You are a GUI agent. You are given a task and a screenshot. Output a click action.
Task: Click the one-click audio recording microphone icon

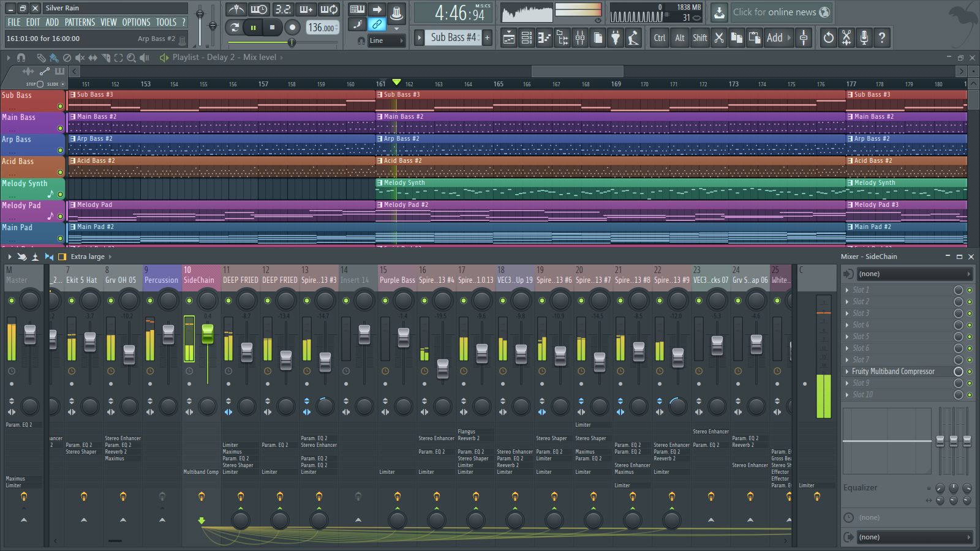point(864,38)
